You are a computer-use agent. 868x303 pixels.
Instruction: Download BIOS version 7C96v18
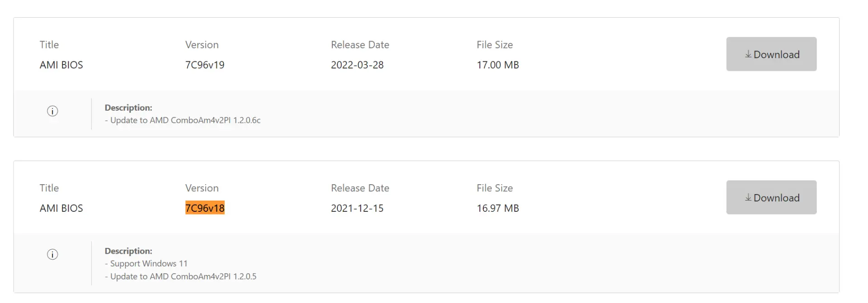(771, 197)
